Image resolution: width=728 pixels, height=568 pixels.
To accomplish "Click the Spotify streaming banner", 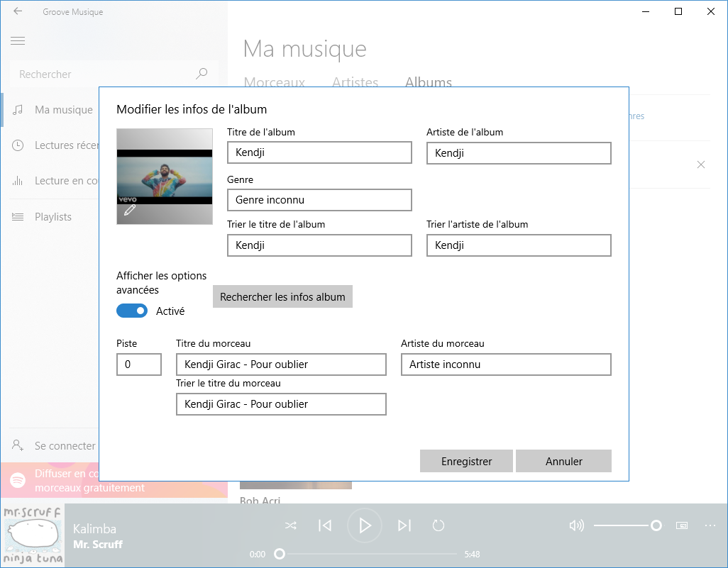I will coord(114,480).
